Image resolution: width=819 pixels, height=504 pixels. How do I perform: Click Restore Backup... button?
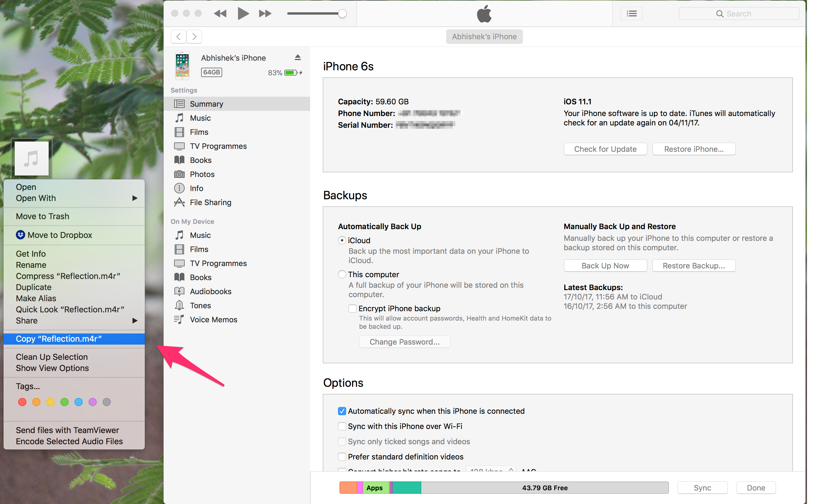[694, 266]
